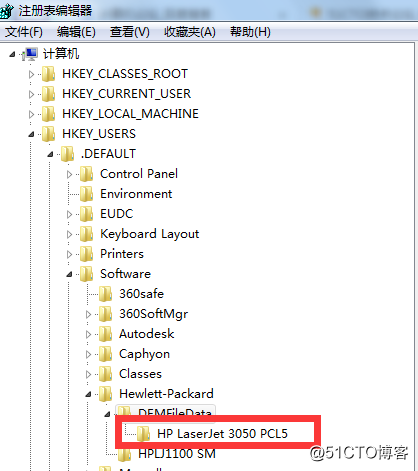The width and height of the screenshot is (418, 471).
Task: Expand the 360SoftMgr key
Action: coord(88,314)
